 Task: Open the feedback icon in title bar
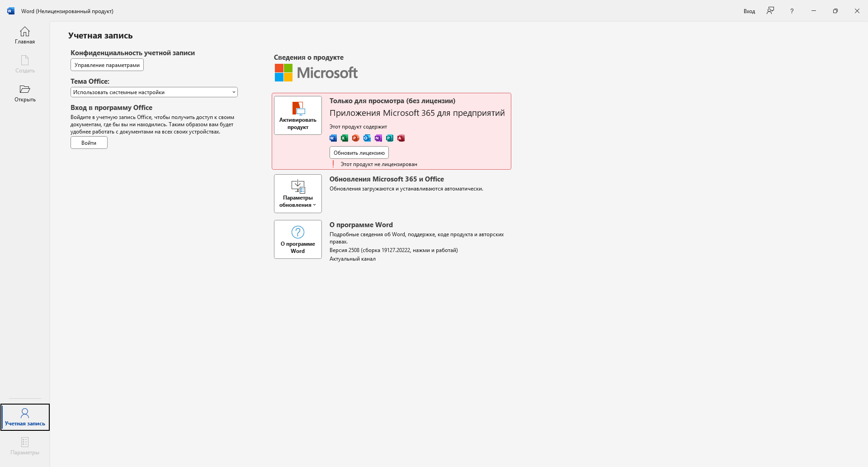coord(770,11)
